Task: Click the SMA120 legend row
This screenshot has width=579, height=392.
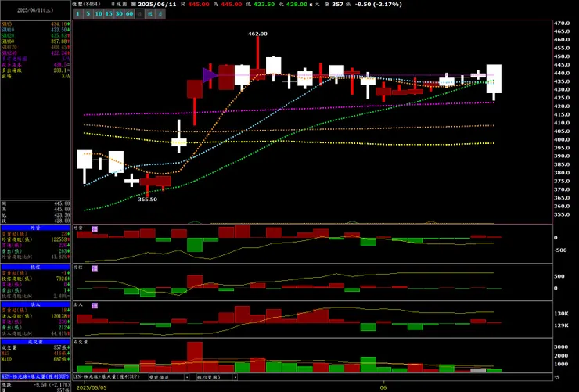Action: [35, 47]
